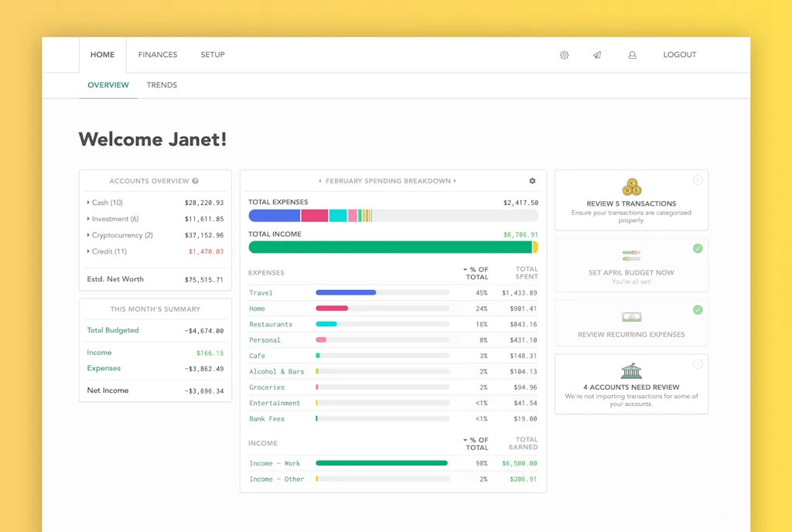
Task: Mark Review 5 Transactions as complete
Action: tap(698, 179)
